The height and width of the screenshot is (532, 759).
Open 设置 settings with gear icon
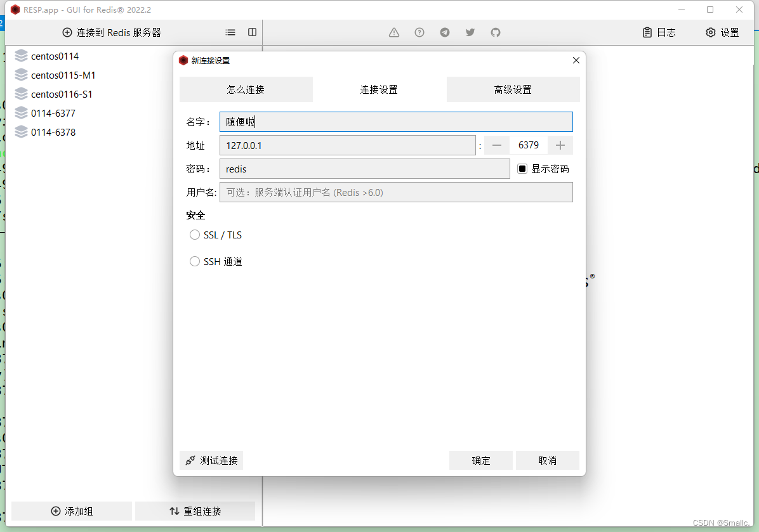722,32
